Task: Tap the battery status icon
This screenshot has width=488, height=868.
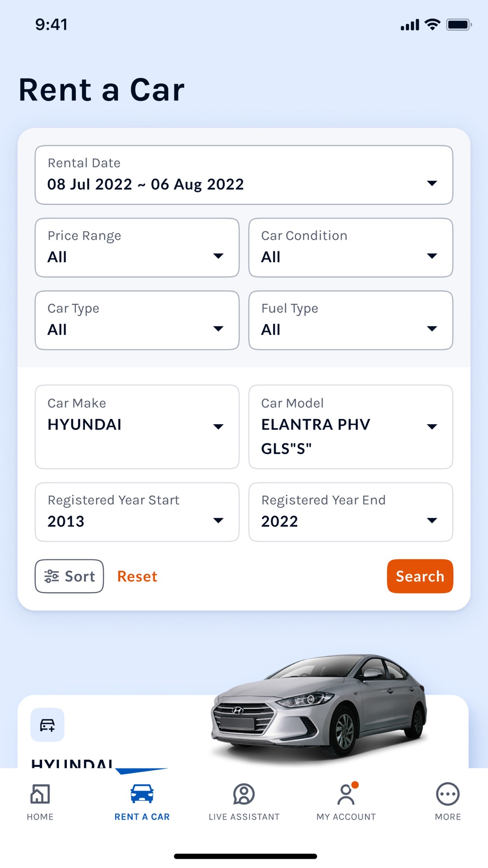Action: 459,25
